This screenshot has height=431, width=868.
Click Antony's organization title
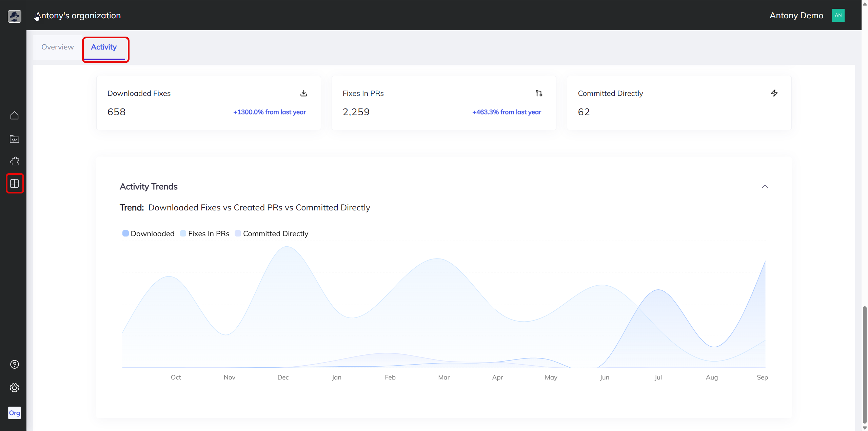(x=78, y=16)
